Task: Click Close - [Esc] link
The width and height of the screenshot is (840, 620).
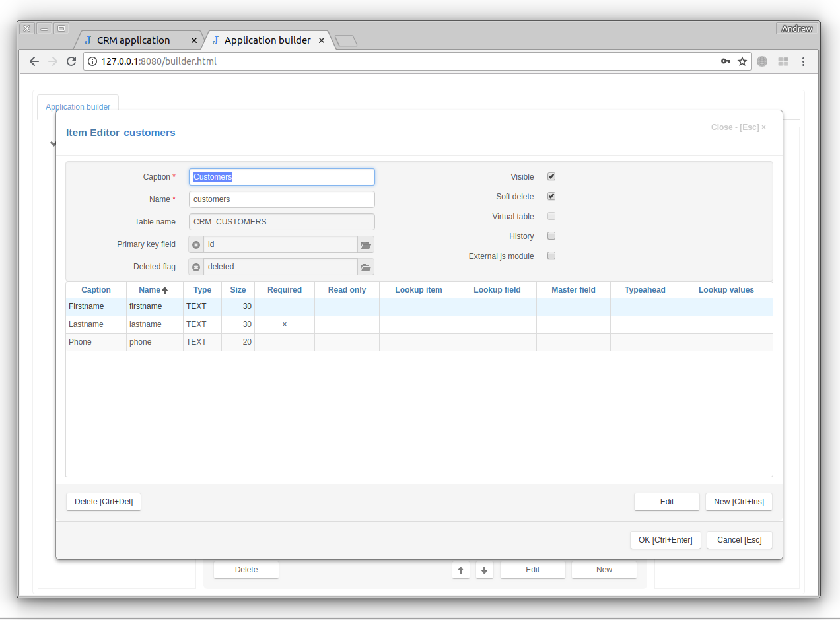Action: tap(738, 127)
